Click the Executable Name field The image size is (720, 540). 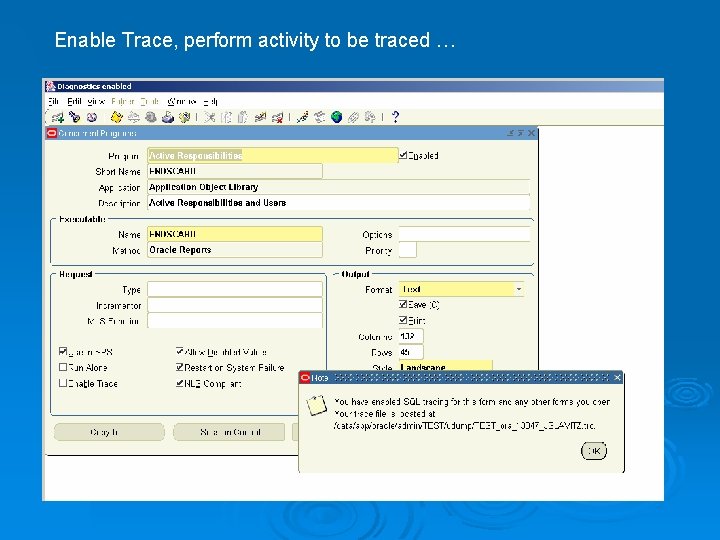pos(235,234)
